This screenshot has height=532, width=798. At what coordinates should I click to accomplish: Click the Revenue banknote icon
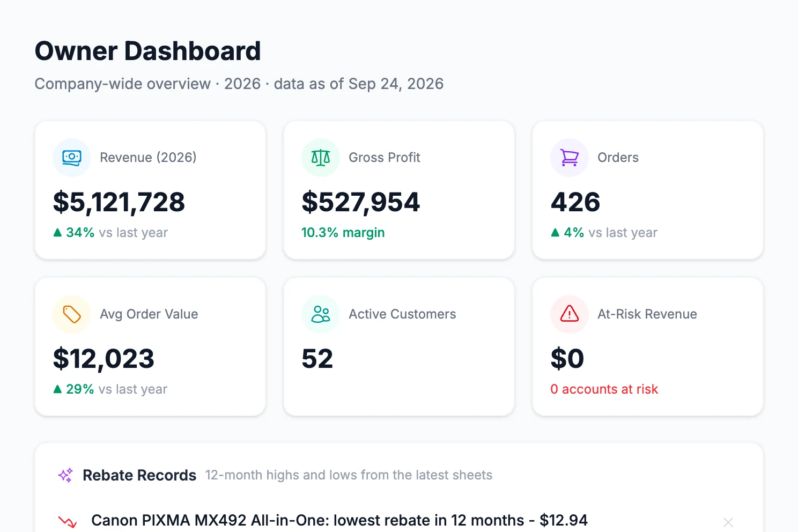pyautogui.click(x=72, y=158)
